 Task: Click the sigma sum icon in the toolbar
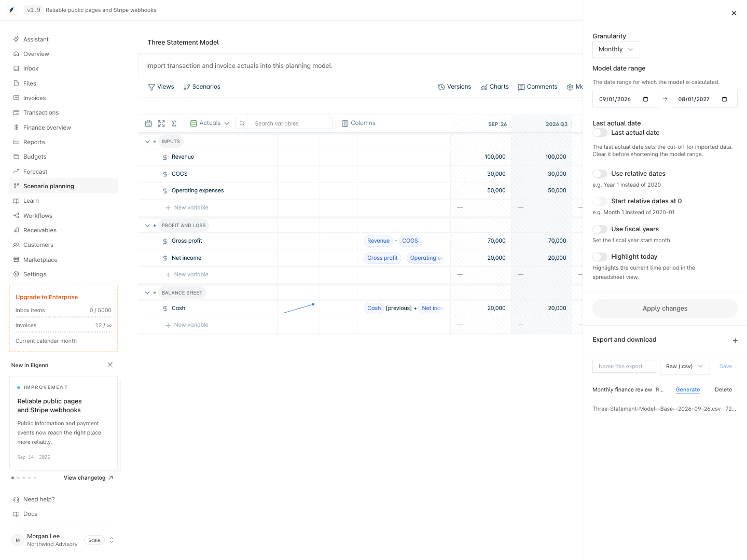coord(174,123)
